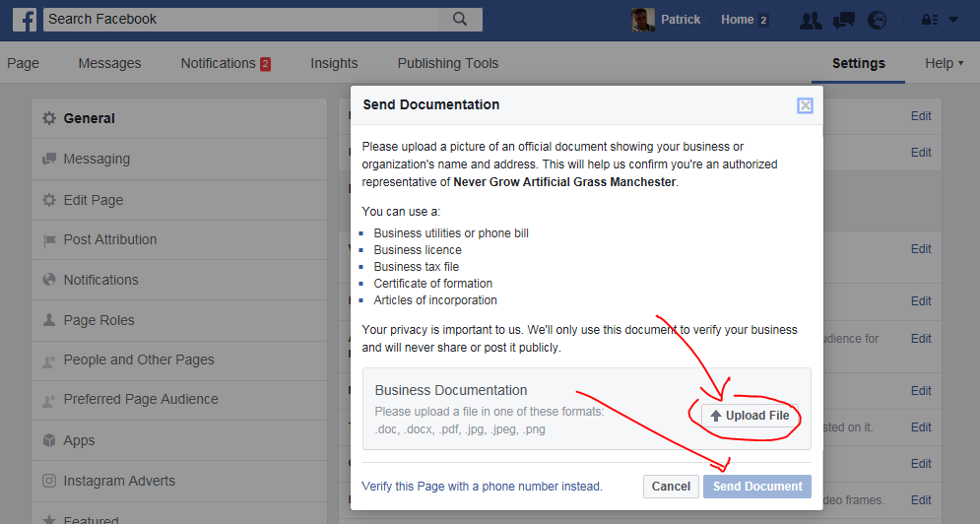Image resolution: width=980 pixels, height=524 pixels.
Task: Click the sidebar Notifications globe icon
Action: coord(48,280)
